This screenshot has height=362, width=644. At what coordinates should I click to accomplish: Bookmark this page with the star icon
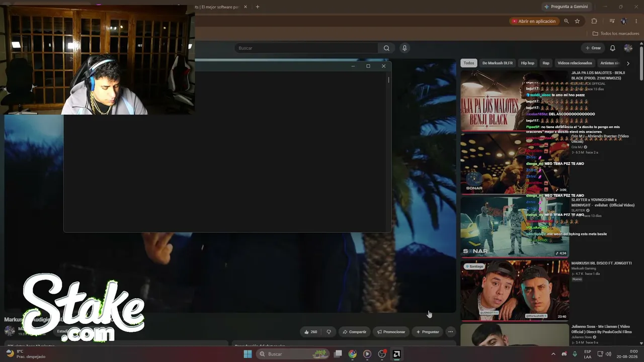click(577, 21)
